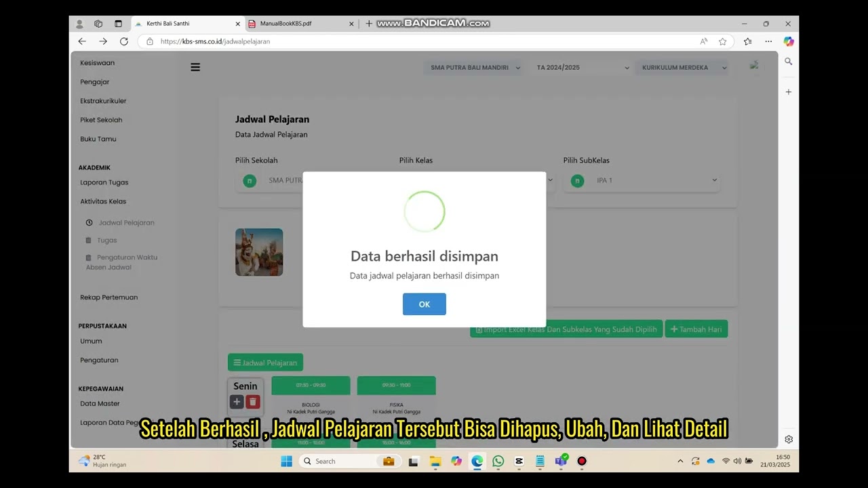Open the 07:30 - 09:30 BIOLOGI schedule card

(x=311, y=396)
